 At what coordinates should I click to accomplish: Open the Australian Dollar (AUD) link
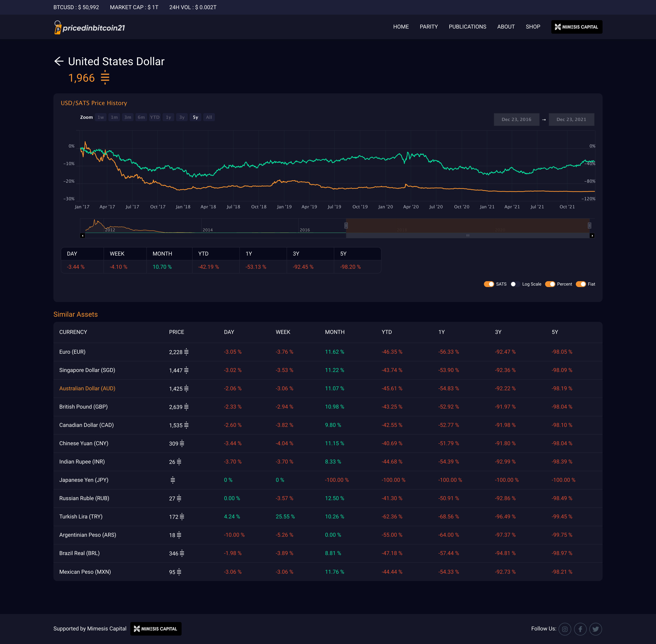[87, 388]
